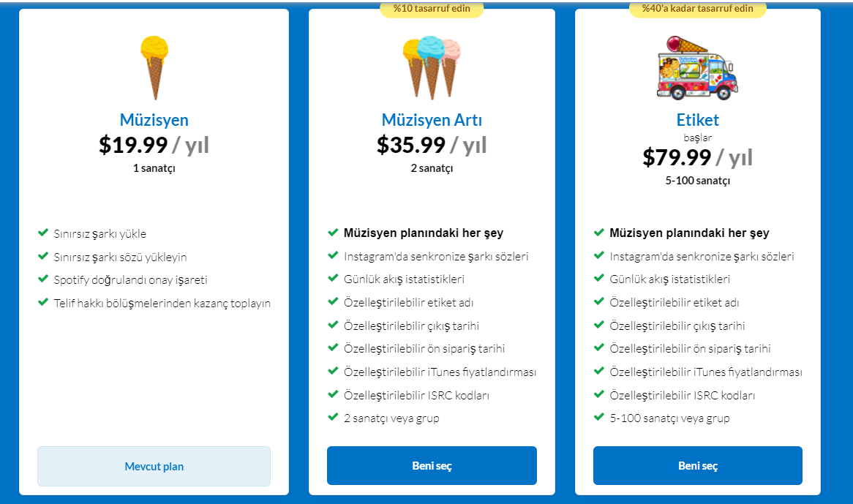Image resolution: width=853 pixels, height=504 pixels.
Task: Click the single yellow ice cream cone icon
Action: click(x=154, y=67)
